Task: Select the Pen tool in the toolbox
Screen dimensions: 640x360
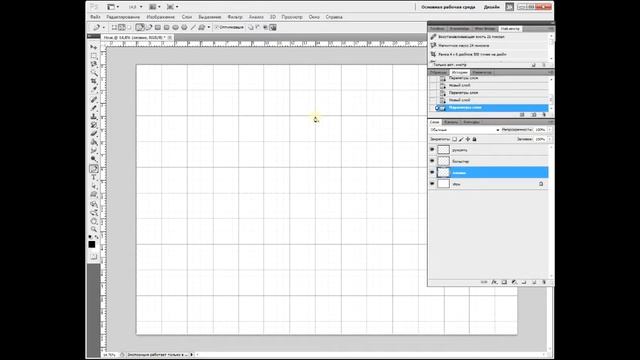Action: click(94, 169)
